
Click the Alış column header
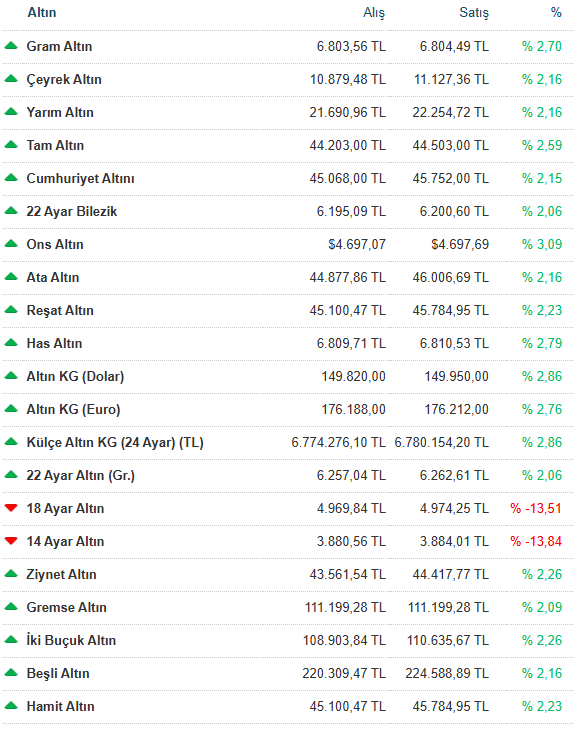[374, 13]
